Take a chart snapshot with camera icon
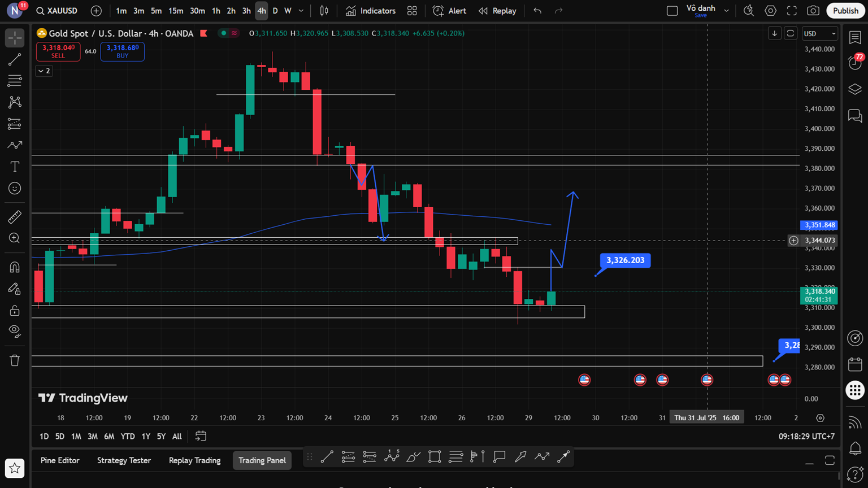 [x=813, y=11]
